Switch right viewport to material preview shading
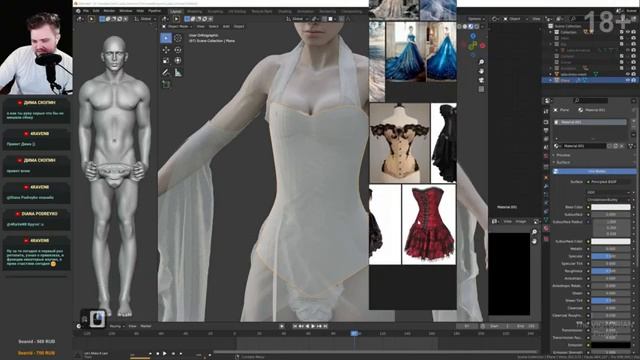The image size is (640, 360). click(471, 26)
